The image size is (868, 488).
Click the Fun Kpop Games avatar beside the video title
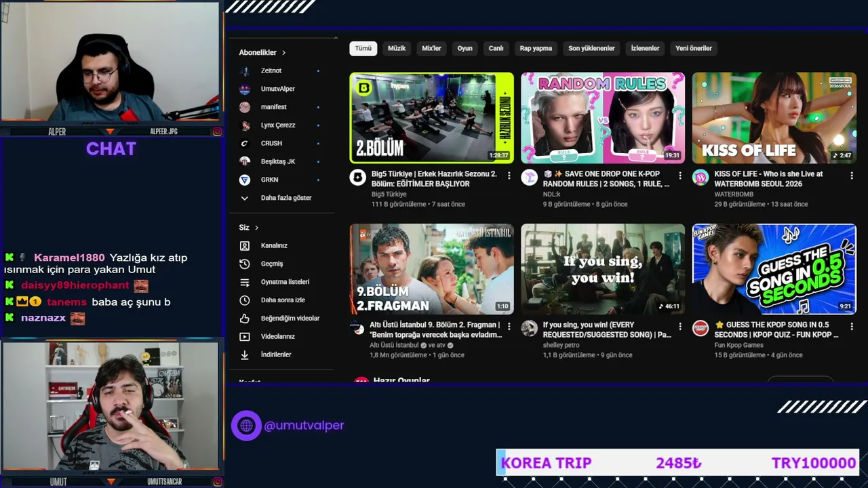click(700, 329)
